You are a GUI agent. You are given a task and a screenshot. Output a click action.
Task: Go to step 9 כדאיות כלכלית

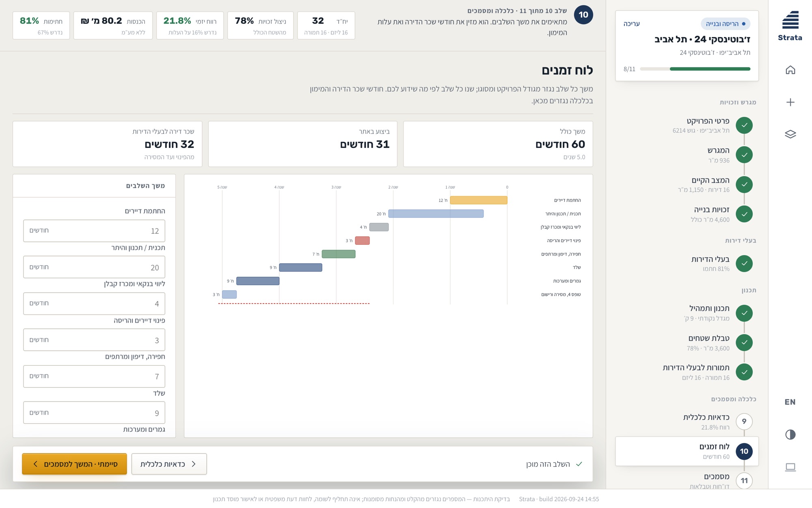pyautogui.click(x=687, y=422)
